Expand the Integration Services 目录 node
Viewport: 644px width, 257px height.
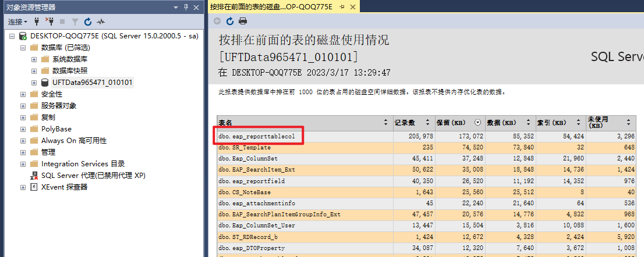[23, 164]
